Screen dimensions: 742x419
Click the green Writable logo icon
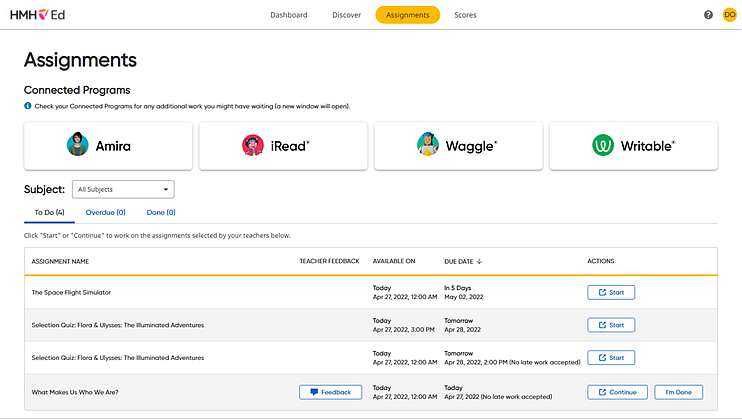603,145
